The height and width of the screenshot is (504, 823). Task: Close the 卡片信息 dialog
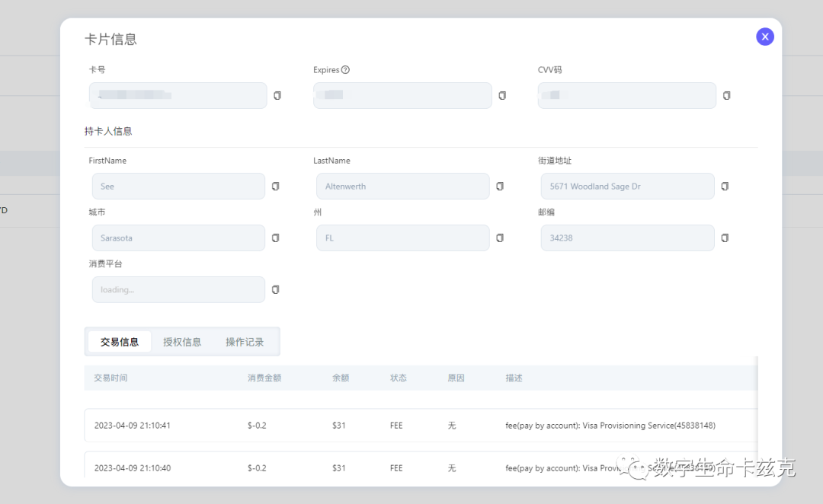pos(765,37)
